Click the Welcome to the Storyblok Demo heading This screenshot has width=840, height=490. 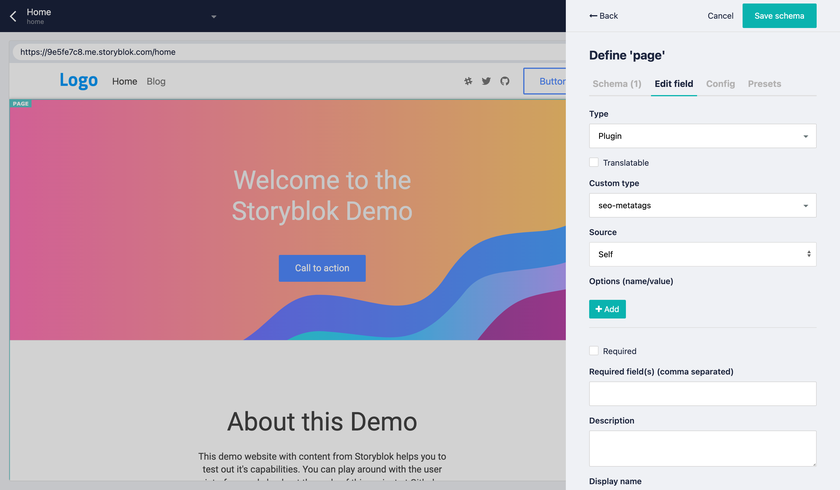coord(322,195)
